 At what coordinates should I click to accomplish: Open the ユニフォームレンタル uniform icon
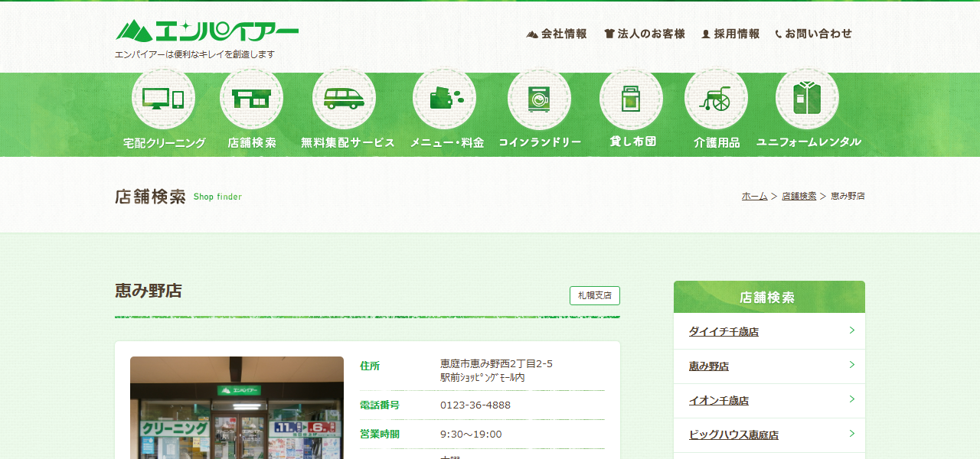[x=807, y=99]
